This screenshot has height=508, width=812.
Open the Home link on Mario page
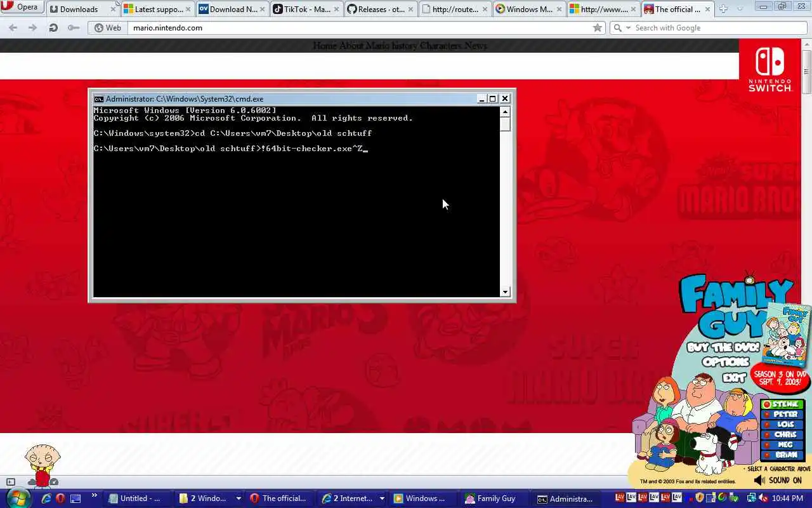coord(324,46)
